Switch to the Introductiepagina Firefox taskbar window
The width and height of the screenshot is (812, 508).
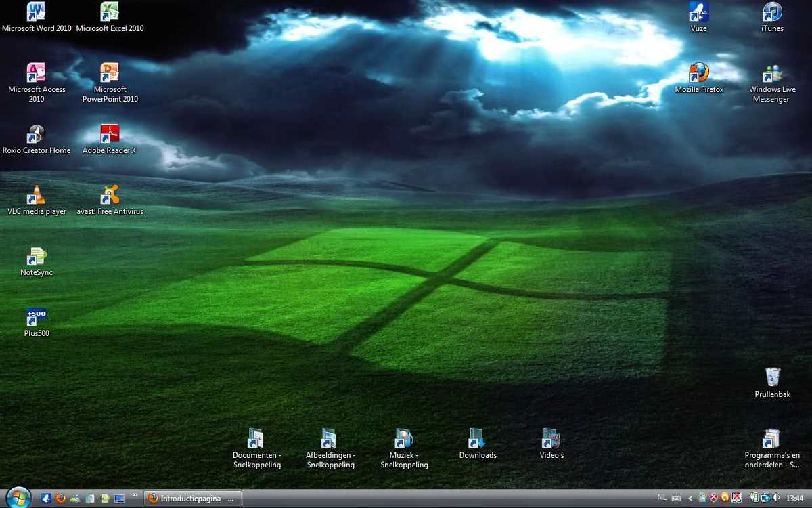(192, 499)
